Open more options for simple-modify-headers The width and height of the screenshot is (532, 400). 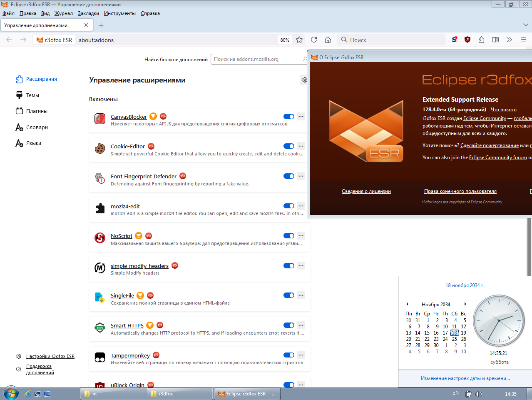coord(301,266)
